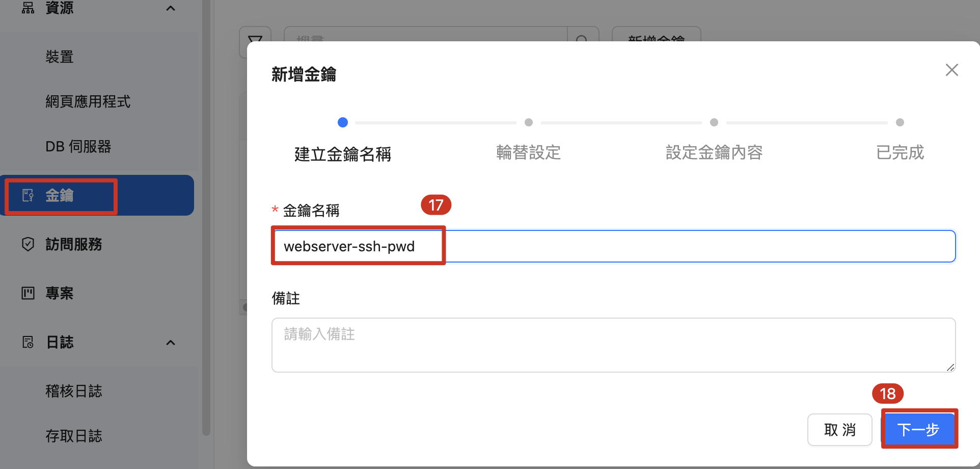Collapse the 資源 section chevron

pos(171,8)
